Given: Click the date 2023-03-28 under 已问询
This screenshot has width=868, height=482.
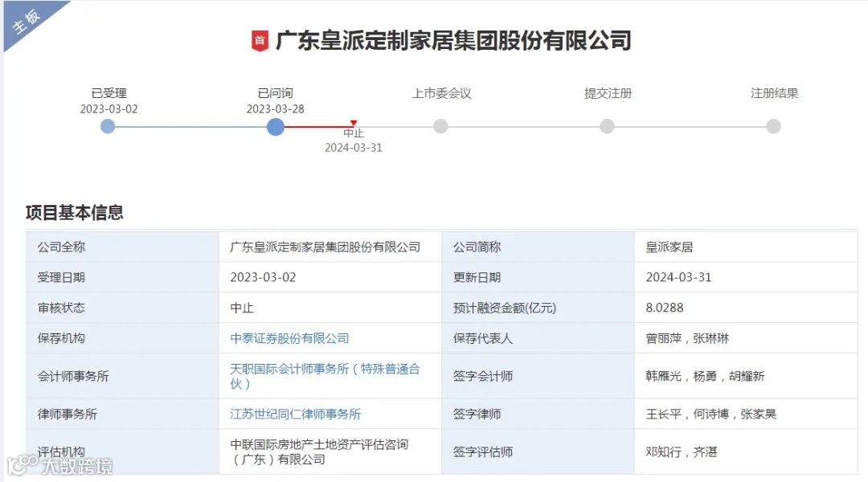Looking at the screenshot, I should [x=276, y=109].
